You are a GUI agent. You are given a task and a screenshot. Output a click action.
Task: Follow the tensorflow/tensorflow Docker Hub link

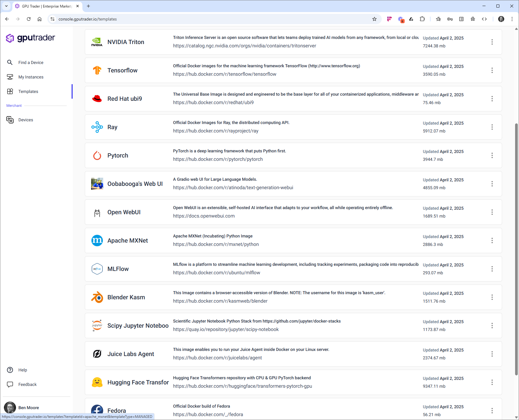tap(224, 74)
